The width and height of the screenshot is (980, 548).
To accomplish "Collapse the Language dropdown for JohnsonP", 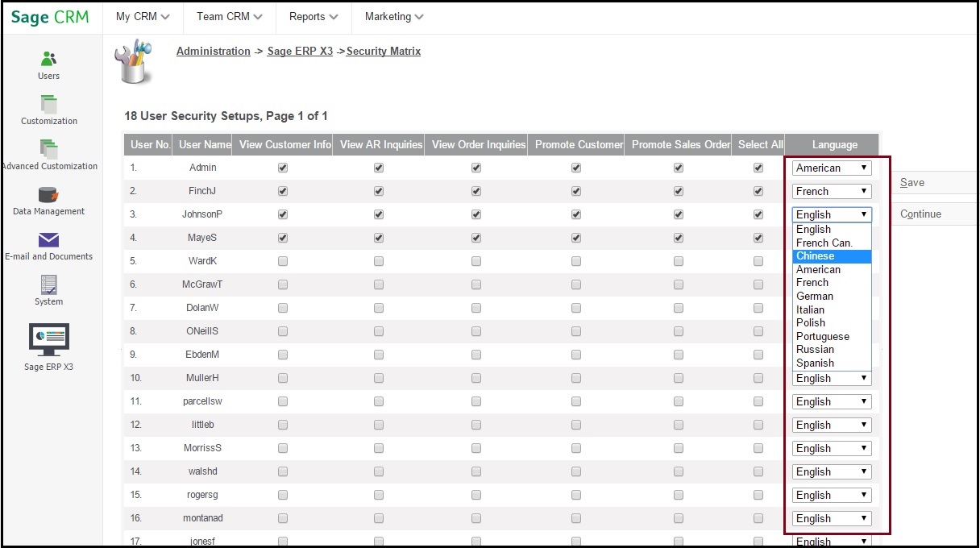I will pos(832,214).
